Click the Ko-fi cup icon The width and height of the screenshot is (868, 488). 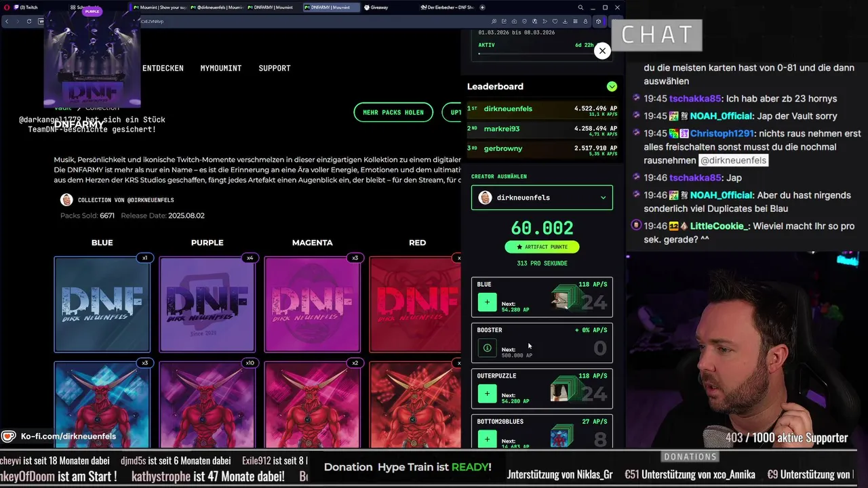[9, 436]
